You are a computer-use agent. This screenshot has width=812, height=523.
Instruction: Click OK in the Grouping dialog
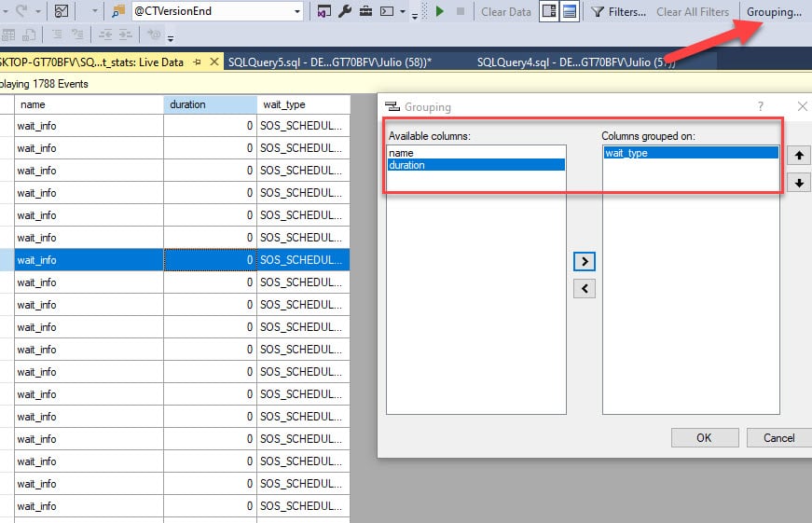[x=704, y=438]
